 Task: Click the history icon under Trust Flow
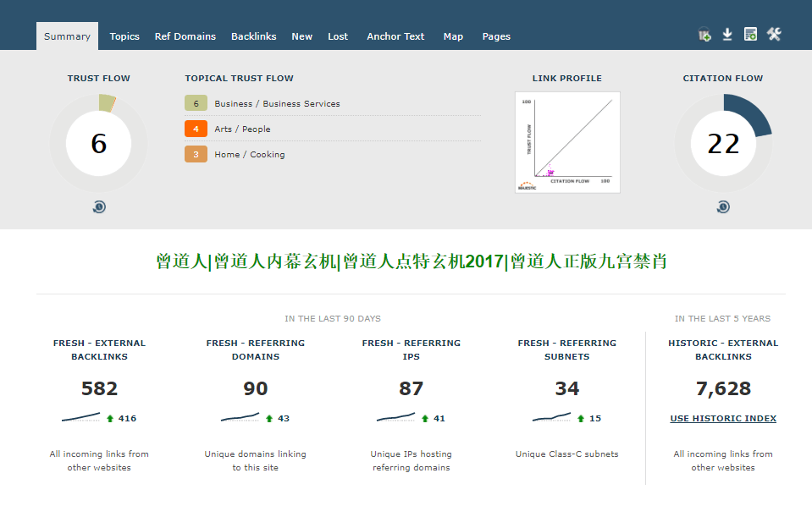(99, 207)
